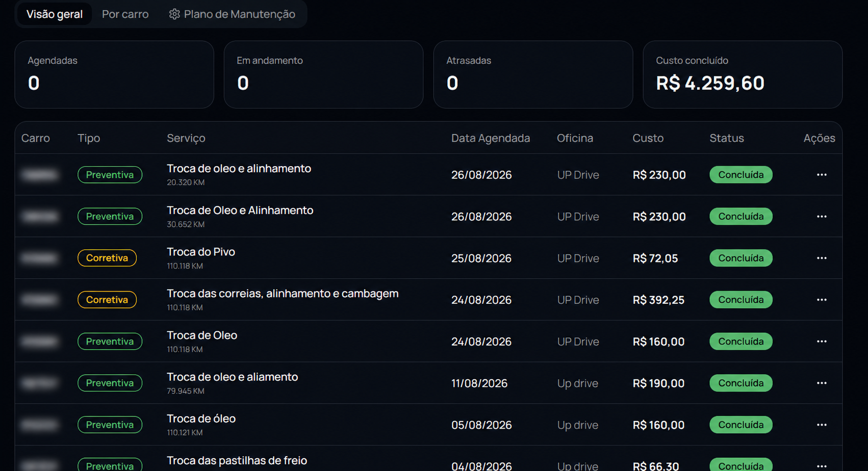This screenshot has width=868, height=471.
Task: Click the date 11/08/2026
Action: tap(479, 383)
